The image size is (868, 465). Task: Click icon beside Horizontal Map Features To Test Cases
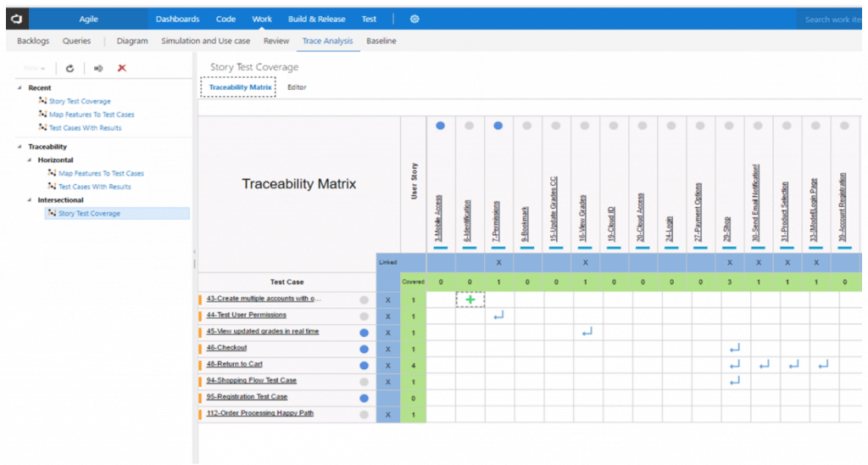click(x=52, y=173)
